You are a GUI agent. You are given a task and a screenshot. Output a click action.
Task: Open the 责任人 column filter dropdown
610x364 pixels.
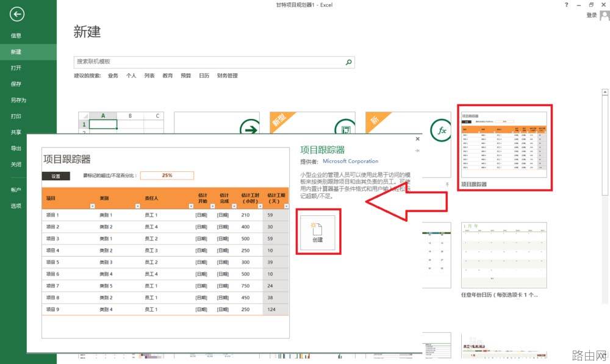pos(191,206)
